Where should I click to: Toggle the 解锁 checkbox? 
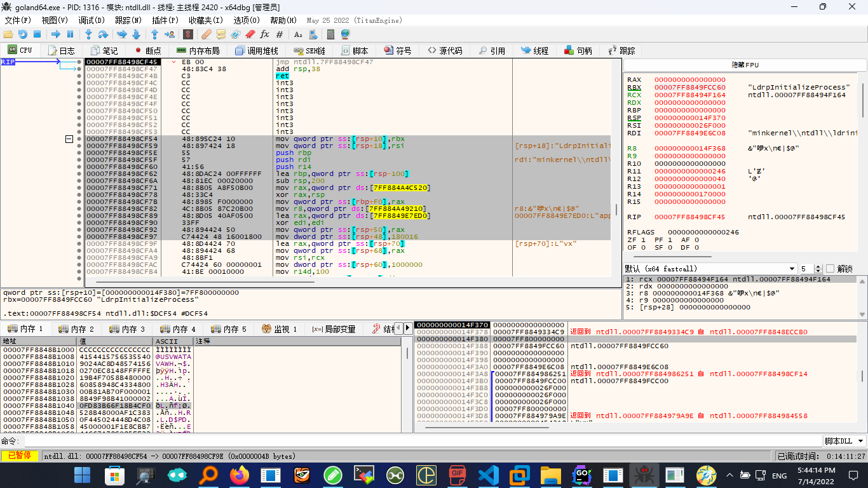pyautogui.click(x=830, y=269)
